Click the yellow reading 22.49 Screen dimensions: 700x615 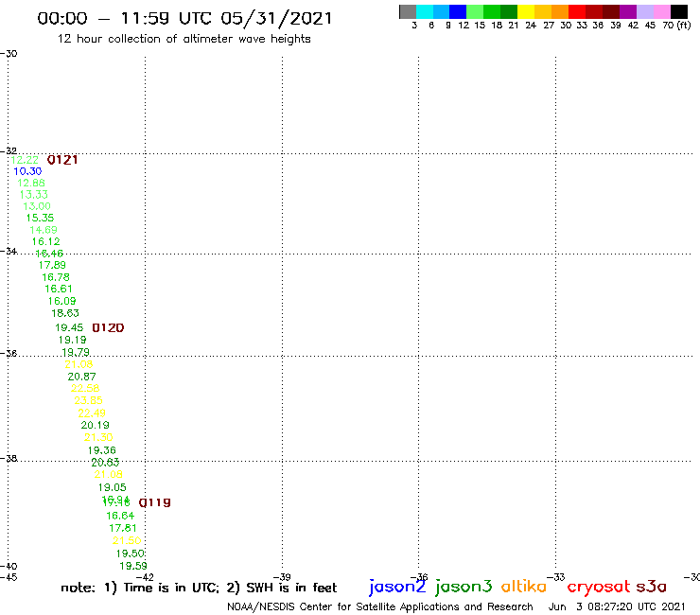coord(92,413)
